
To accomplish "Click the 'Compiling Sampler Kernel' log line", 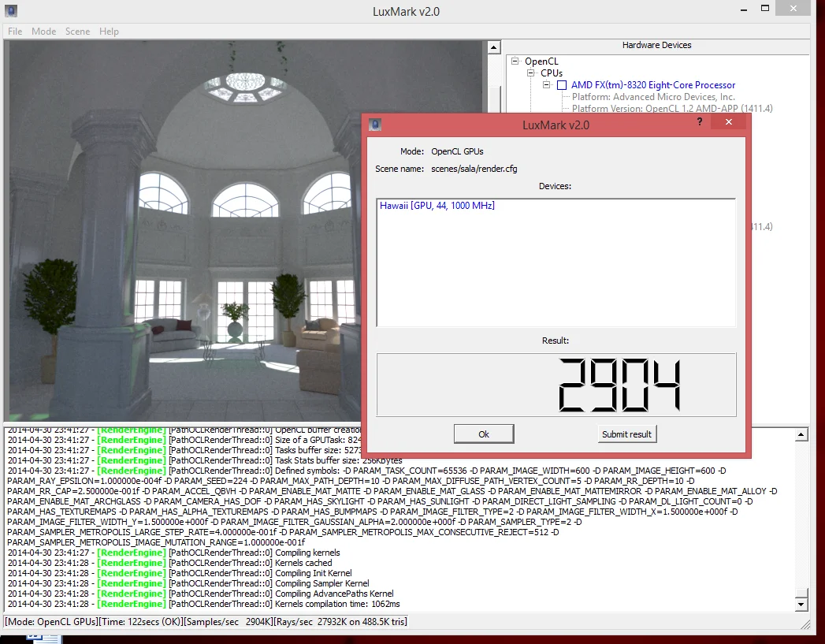I will 188,583.
